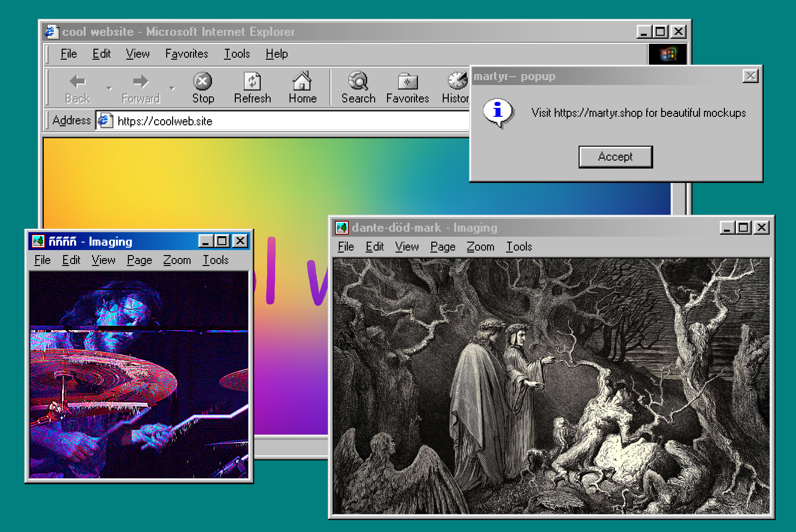
Task: Open the File menu in Internet Explorer
Action: (x=69, y=54)
